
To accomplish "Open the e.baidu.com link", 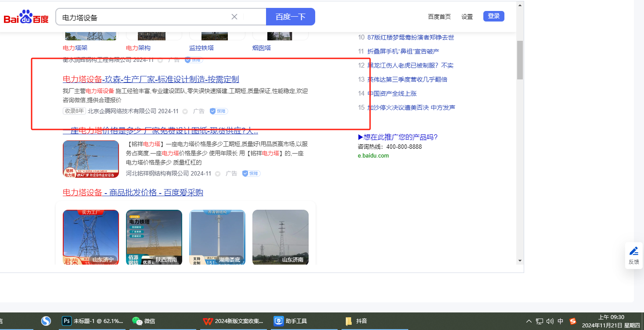I will click(x=373, y=155).
